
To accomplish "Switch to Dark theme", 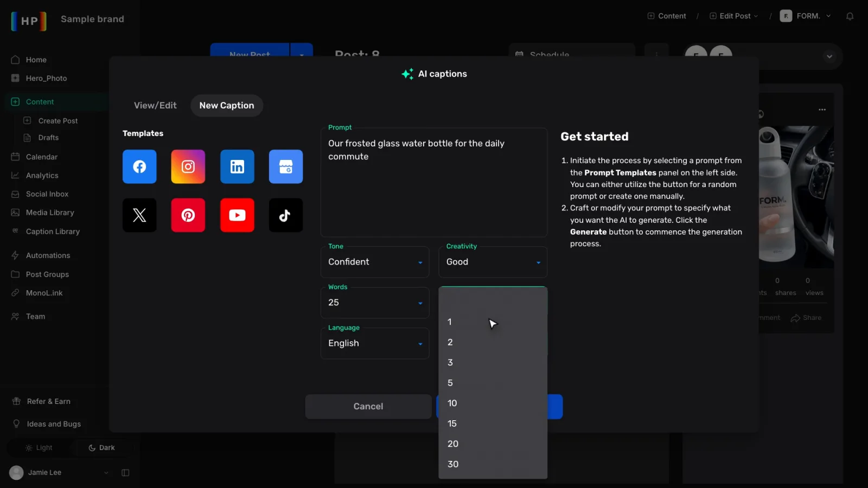I will click(101, 448).
